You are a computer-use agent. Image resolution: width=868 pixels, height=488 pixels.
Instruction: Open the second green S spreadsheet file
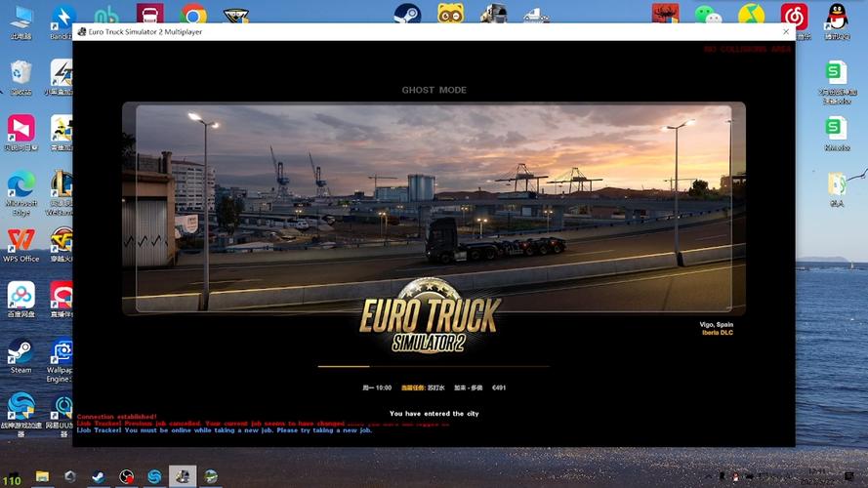click(x=837, y=134)
